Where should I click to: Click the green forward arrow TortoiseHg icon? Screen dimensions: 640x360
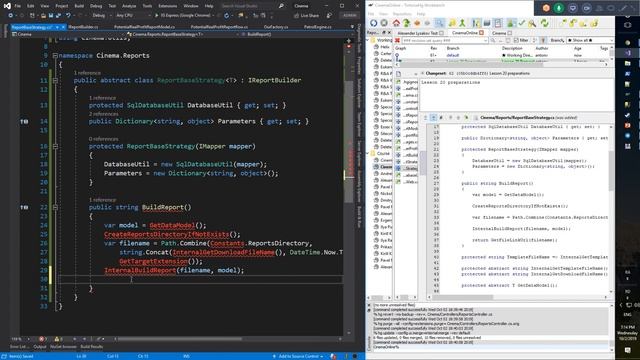pos(406,23)
